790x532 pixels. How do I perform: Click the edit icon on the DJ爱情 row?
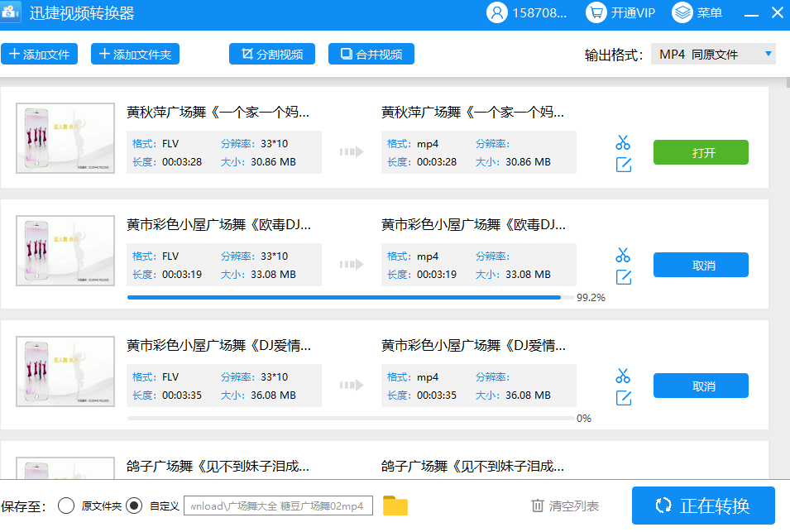[623, 397]
